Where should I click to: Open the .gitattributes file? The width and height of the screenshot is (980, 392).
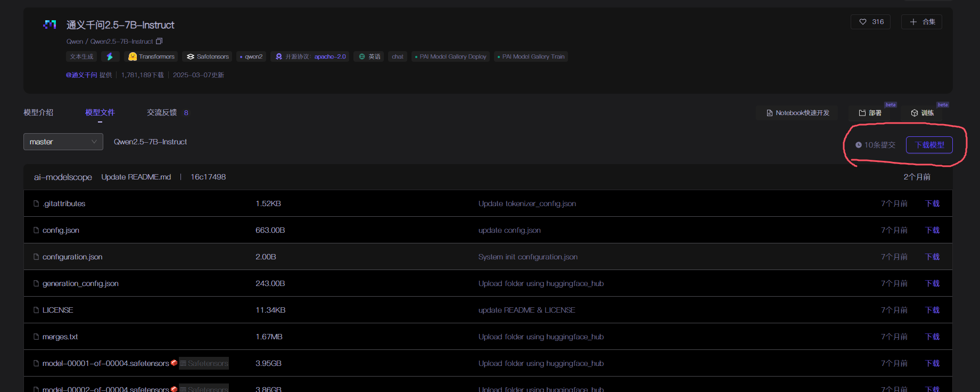pos(64,203)
